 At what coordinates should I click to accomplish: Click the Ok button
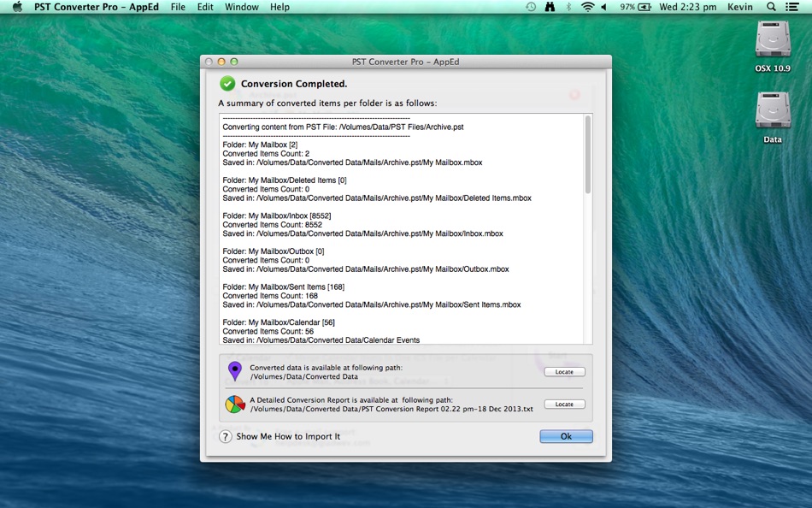566,436
